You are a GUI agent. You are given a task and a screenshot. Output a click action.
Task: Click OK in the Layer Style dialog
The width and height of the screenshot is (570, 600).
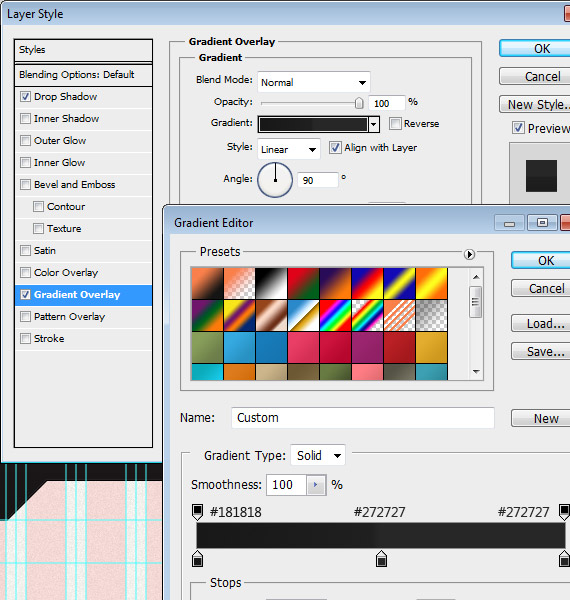click(x=535, y=49)
